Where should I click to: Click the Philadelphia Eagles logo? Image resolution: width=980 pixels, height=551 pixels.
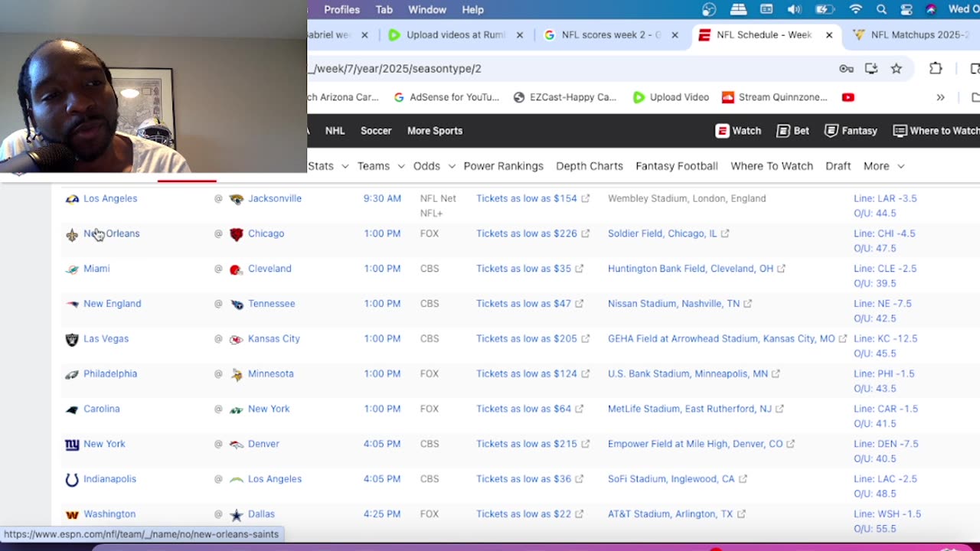(x=72, y=374)
